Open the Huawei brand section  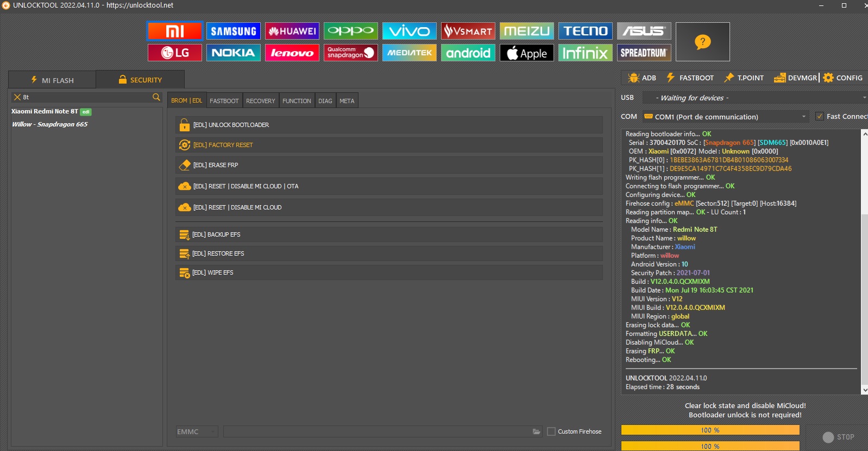pos(292,31)
